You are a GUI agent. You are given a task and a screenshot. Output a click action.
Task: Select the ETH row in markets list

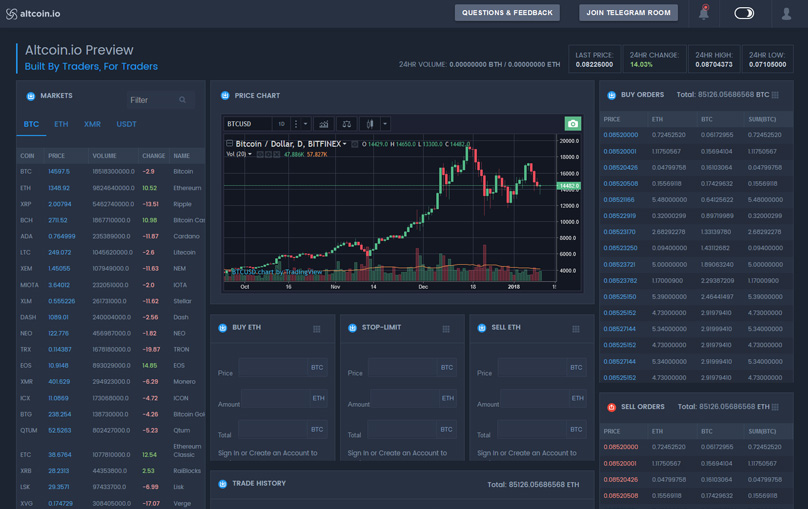click(x=111, y=188)
